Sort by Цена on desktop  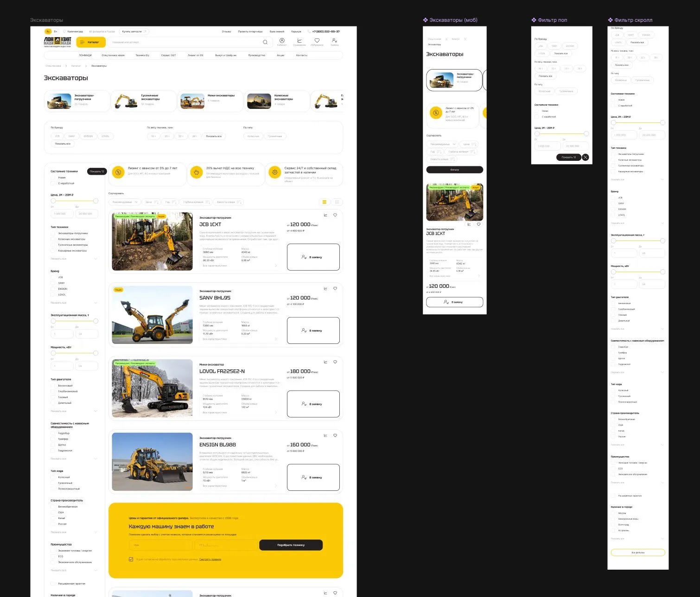(151, 202)
